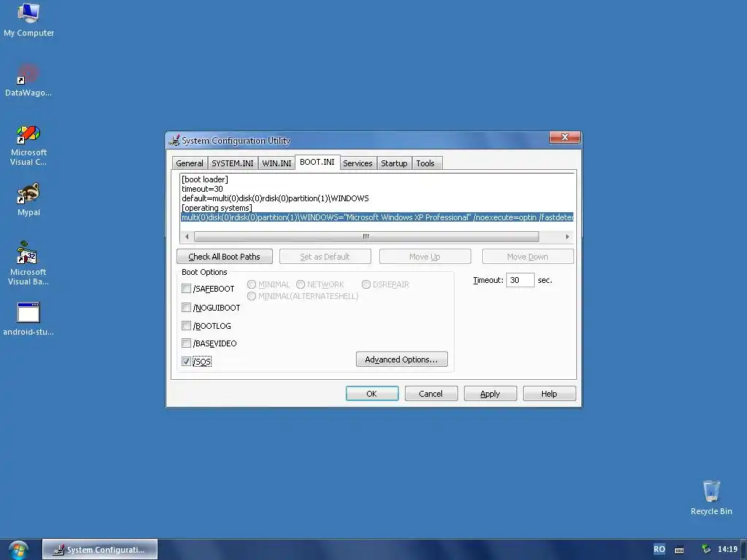Screen dimensions: 747x560
Task: Click the 14:19 clock in system tray
Action: pos(727,549)
